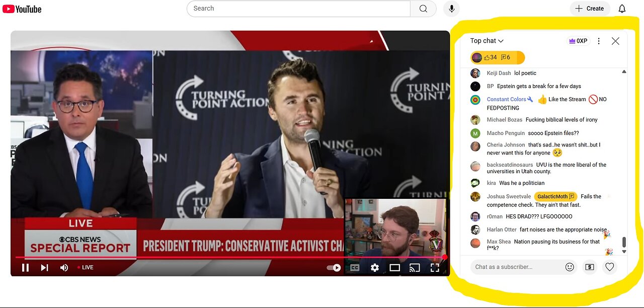Open pinned 34 likes chat chip
This screenshot has height=308, width=644.
click(x=498, y=57)
